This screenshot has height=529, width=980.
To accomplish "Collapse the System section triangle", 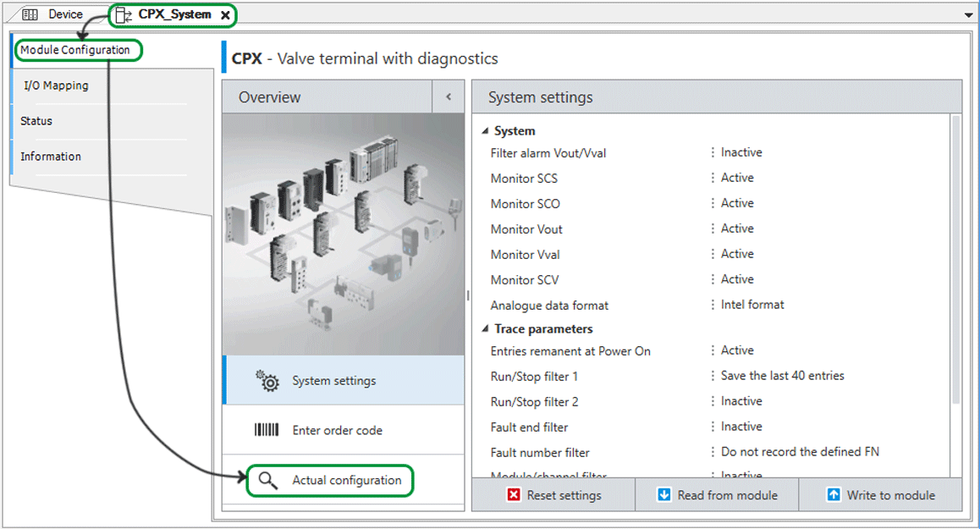I will pyautogui.click(x=485, y=130).
